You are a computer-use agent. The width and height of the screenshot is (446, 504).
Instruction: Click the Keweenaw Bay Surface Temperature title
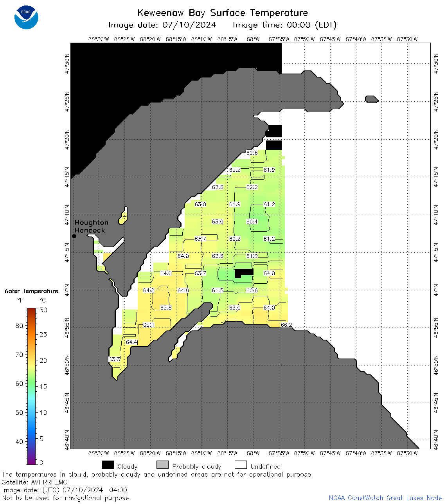click(223, 13)
